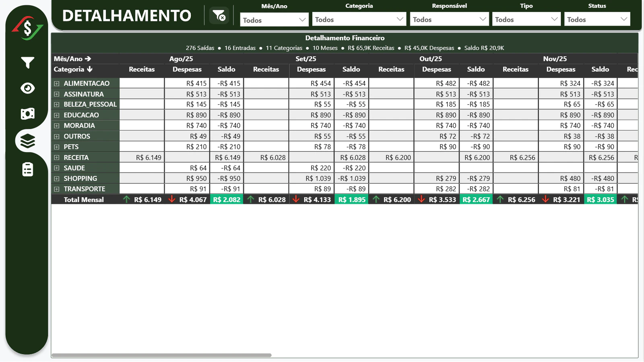Open the Tipo filter dropdown
Screen dimensions: 644x362
(x=526, y=19)
